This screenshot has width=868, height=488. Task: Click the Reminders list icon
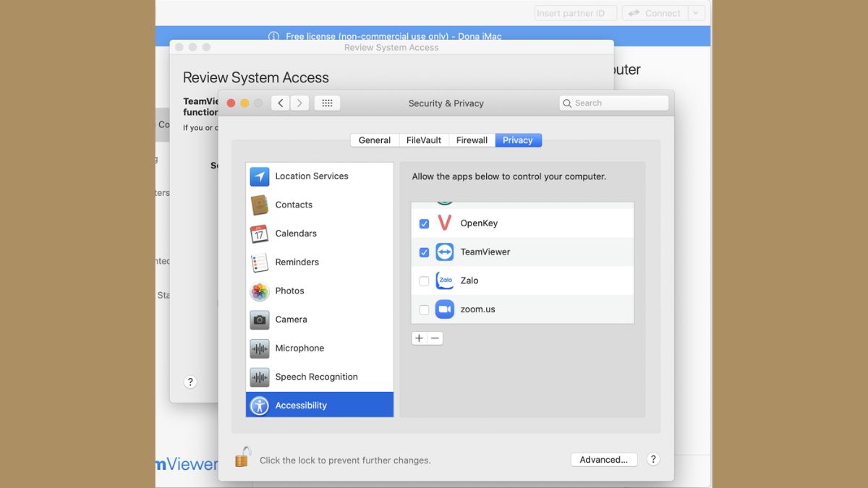[260, 262]
